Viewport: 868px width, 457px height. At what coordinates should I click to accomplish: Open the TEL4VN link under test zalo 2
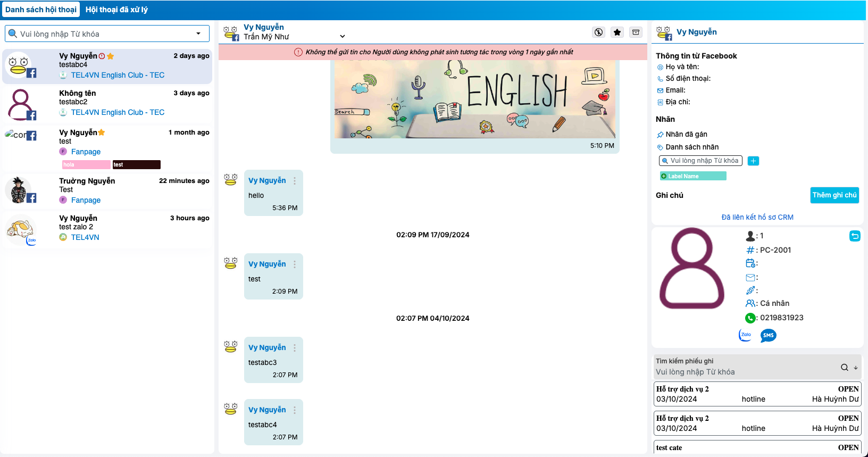(85, 237)
